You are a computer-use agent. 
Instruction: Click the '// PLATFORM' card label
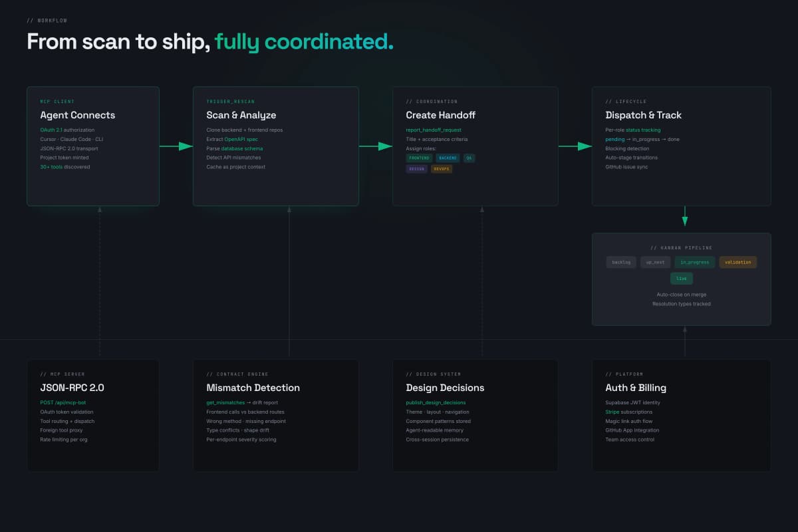[624, 374]
